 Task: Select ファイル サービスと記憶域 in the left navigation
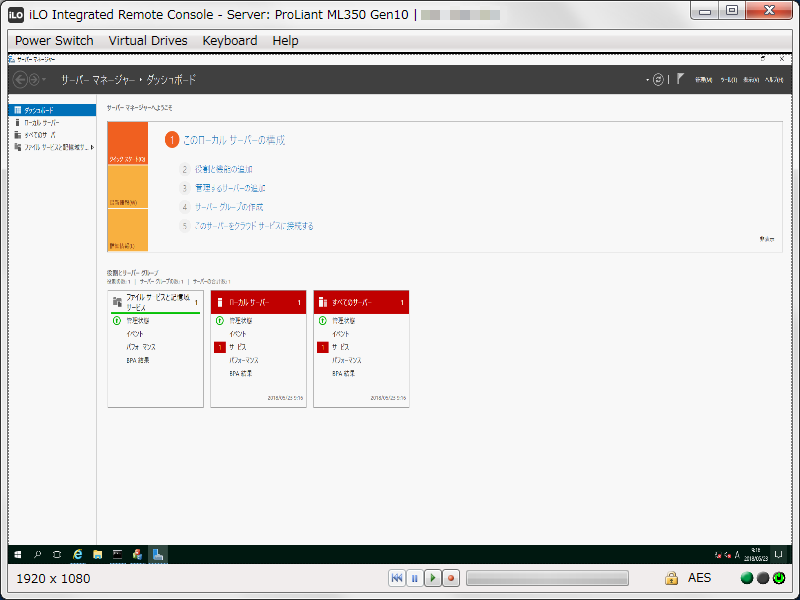pyautogui.click(x=52, y=147)
